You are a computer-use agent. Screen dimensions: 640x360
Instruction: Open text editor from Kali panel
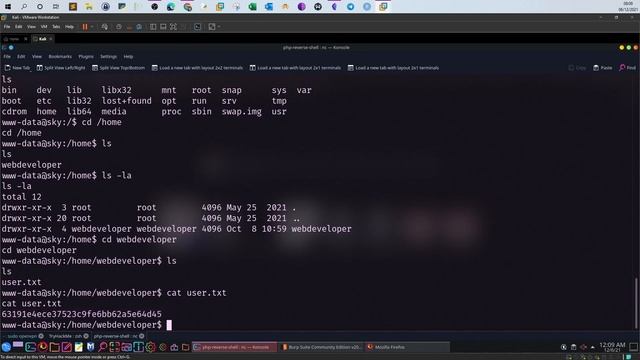67,347
